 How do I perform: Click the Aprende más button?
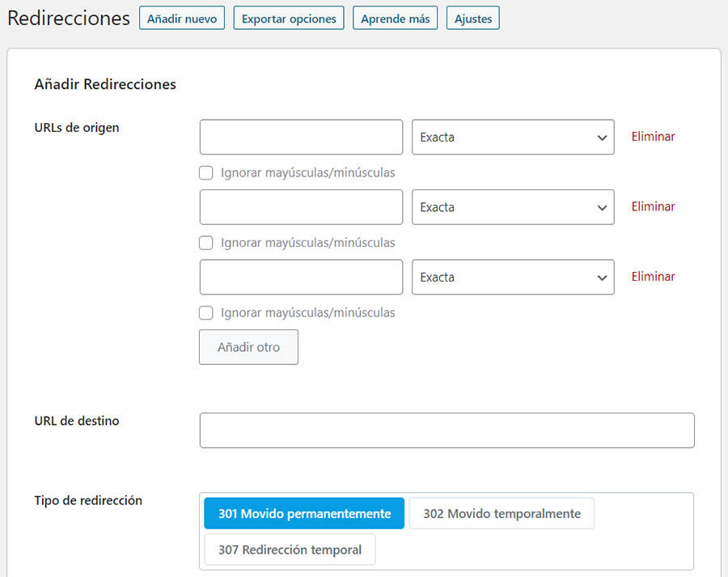pyautogui.click(x=395, y=19)
